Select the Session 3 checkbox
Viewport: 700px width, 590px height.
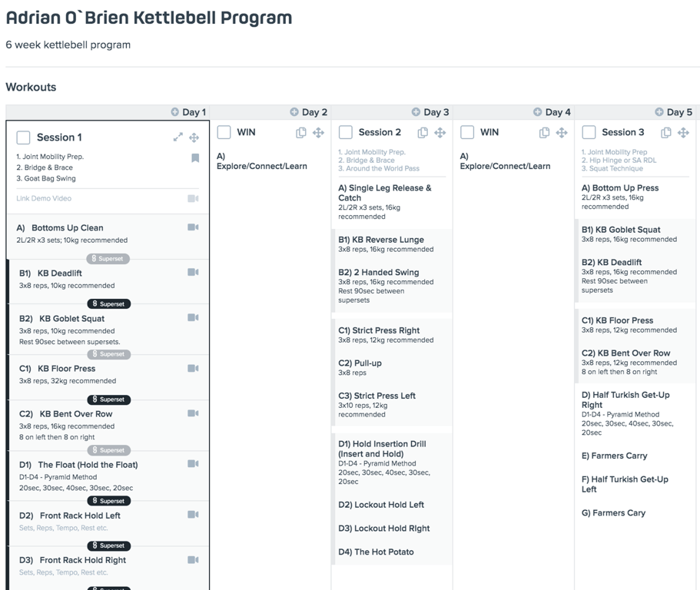(x=589, y=132)
